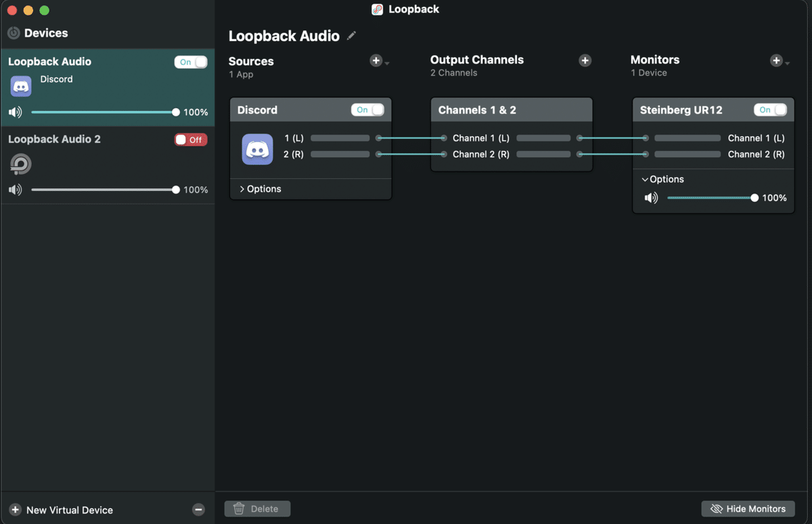Click the 'Channel 1 (L)' label in Steinberg UR12
This screenshot has width=812, height=524.
(757, 138)
